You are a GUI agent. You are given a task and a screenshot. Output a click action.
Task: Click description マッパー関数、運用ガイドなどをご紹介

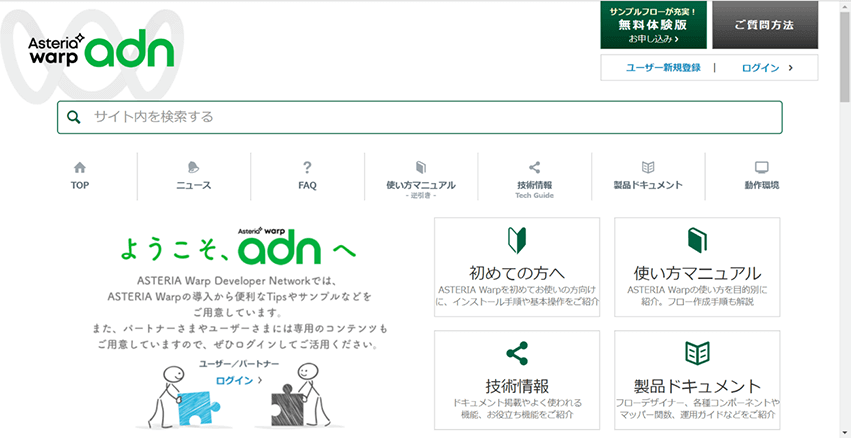click(697, 415)
